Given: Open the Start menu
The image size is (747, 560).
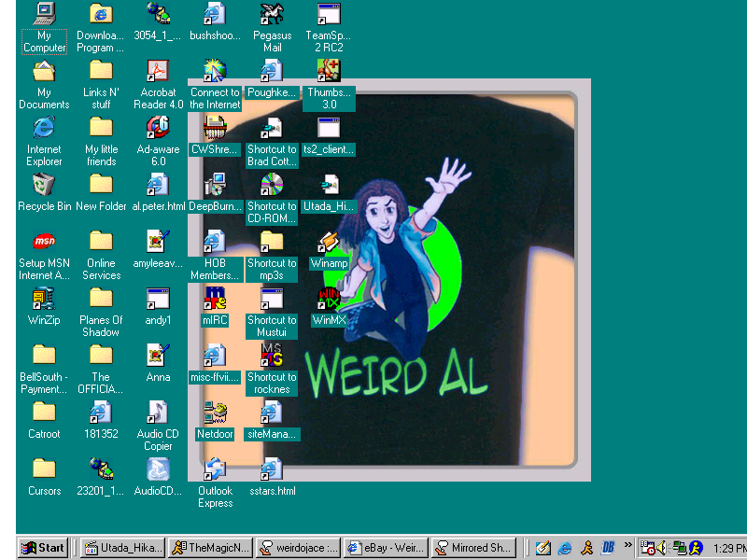Looking at the screenshot, I should point(43,548).
